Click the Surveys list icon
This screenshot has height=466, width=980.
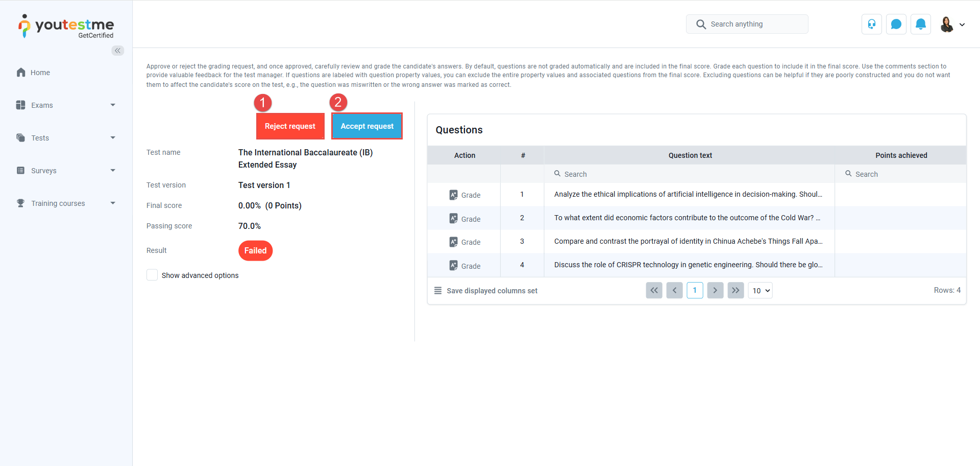pos(21,171)
